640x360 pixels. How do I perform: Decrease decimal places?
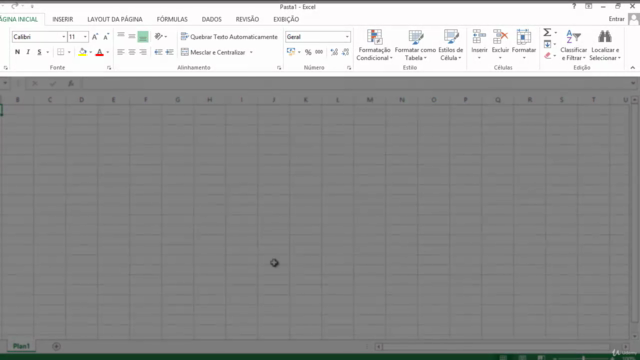click(345, 52)
